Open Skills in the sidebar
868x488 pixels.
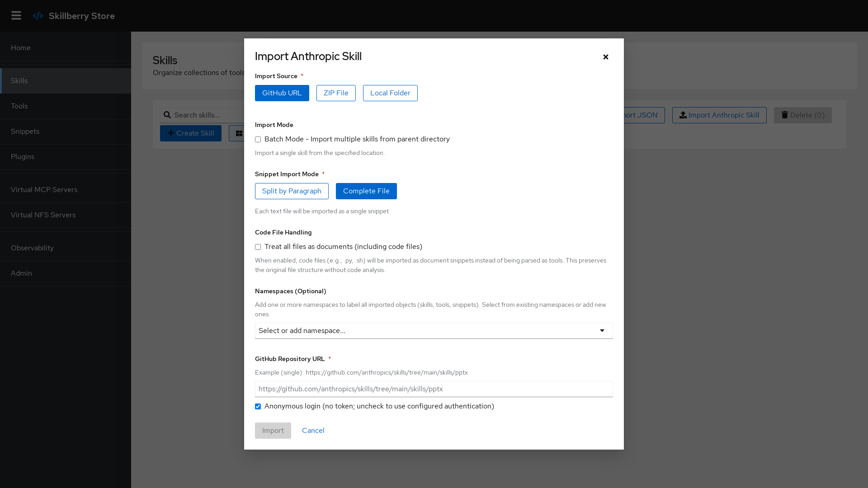click(66, 81)
